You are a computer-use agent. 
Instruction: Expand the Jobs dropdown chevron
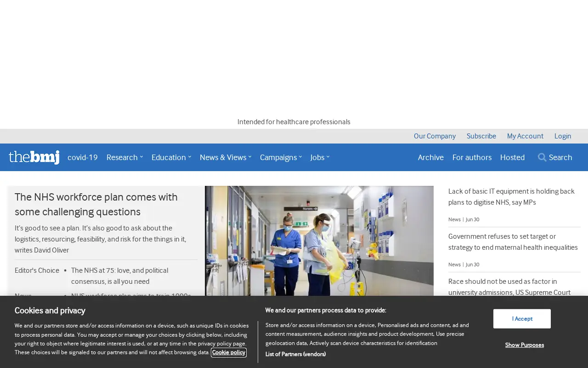[x=328, y=157]
